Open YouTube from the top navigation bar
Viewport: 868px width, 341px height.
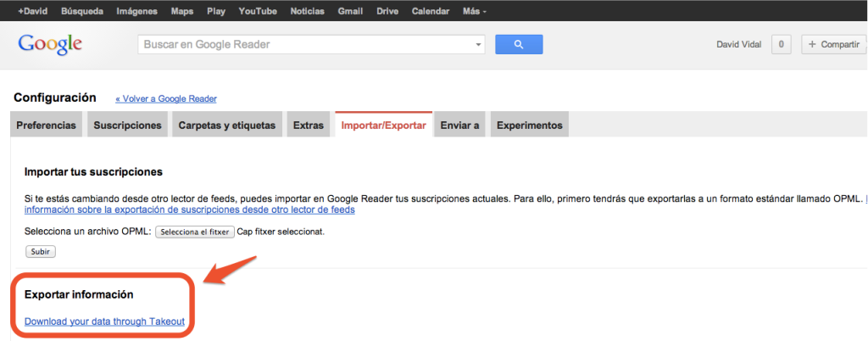[x=258, y=11]
